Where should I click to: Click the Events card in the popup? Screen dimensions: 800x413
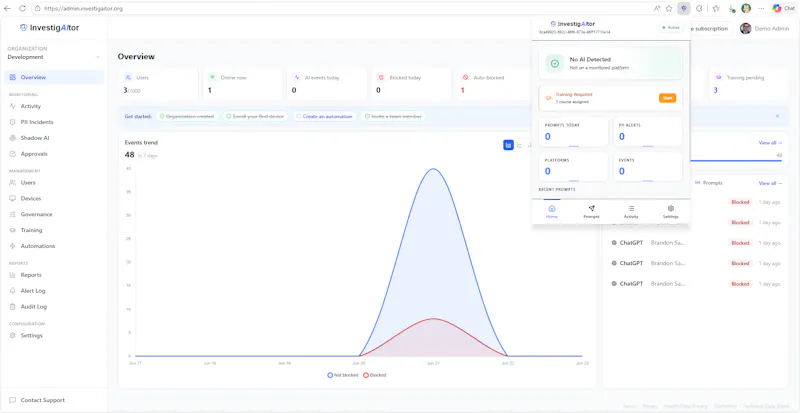tap(647, 166)
